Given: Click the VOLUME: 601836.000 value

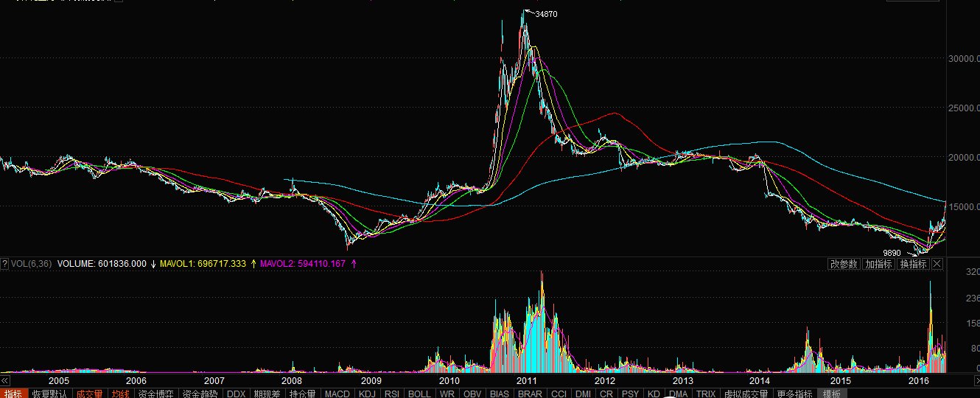Looking at the screenshot, I should tap(102, 264).
